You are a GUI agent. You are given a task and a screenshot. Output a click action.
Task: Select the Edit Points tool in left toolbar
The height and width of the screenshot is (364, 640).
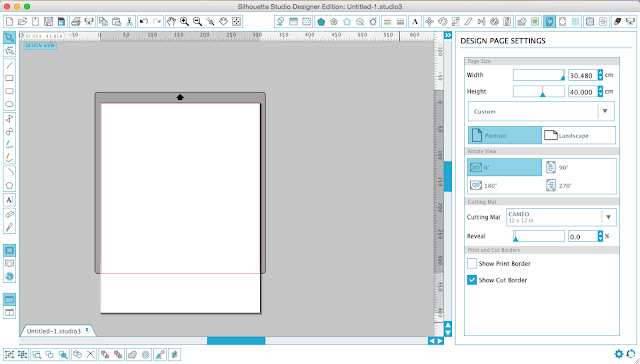(9, 51)
